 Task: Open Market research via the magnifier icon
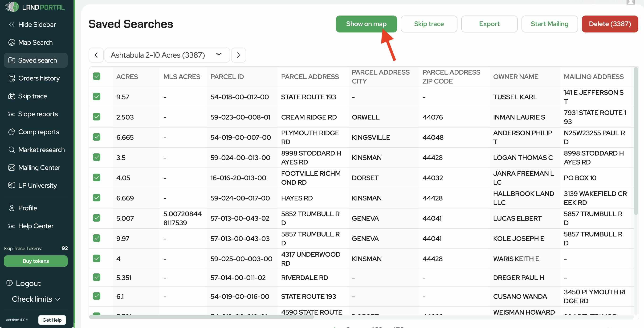(x=12, y=150)
